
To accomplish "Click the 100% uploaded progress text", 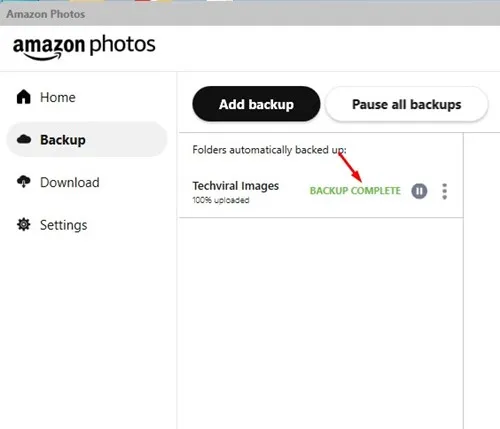I will click(221, 200).
